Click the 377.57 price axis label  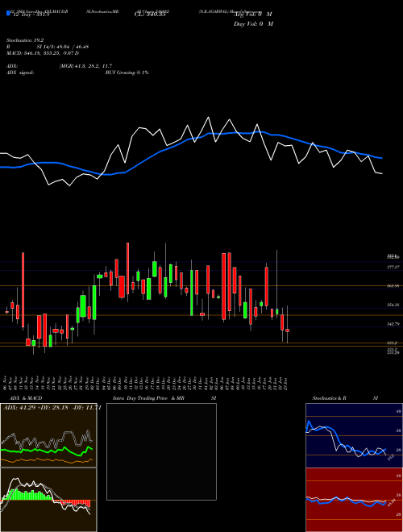pos(393,267)
